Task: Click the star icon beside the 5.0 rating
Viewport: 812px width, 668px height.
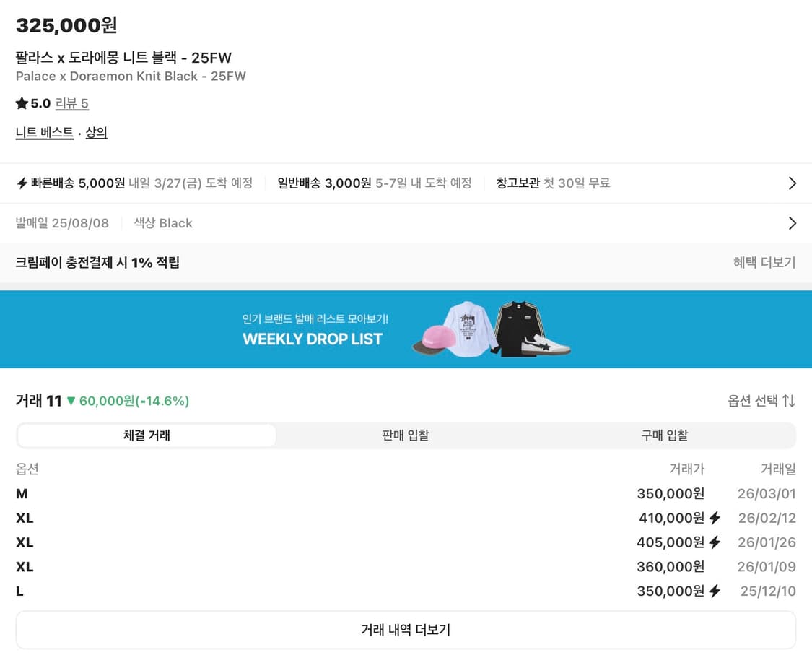Action: 21,103
